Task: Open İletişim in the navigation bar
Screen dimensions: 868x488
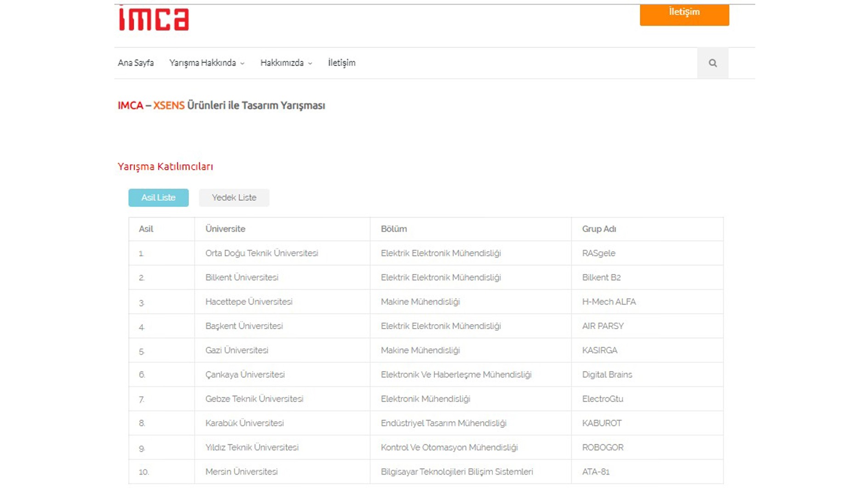Action: pos(342,63)
